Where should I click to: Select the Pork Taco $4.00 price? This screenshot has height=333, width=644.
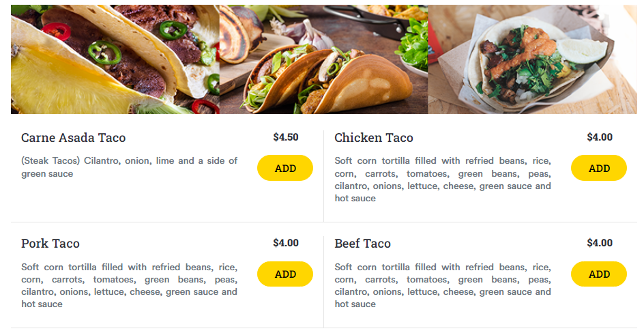pyautogui.click(x=285, y=243)
